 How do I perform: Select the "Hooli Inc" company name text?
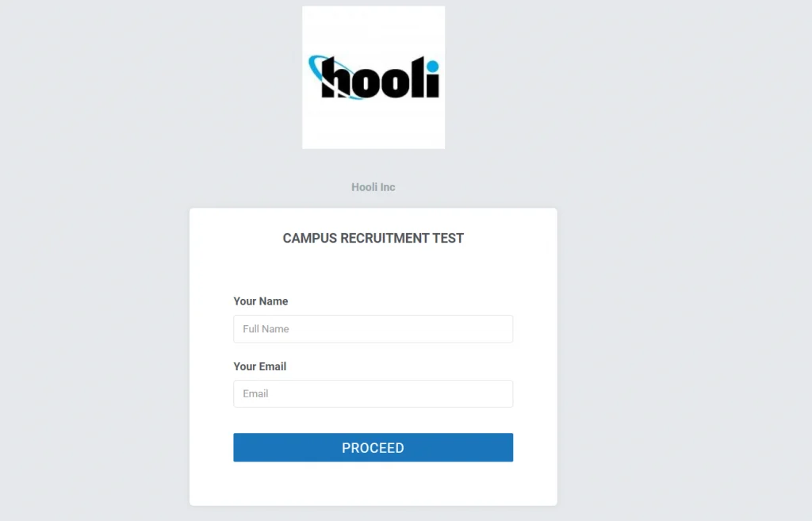tap(373, 187)
